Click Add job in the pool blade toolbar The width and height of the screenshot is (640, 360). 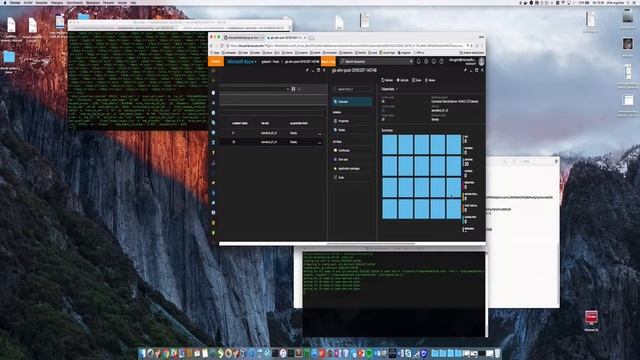click(x=402, y=80)
